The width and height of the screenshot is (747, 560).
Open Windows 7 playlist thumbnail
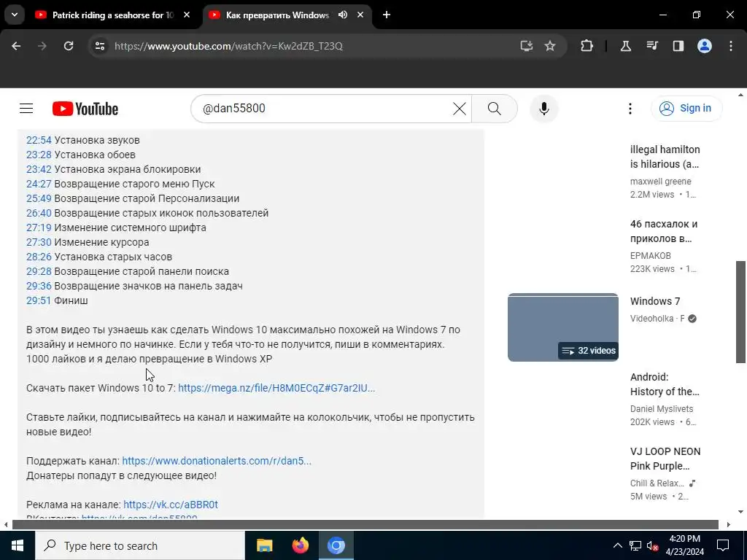562,327
